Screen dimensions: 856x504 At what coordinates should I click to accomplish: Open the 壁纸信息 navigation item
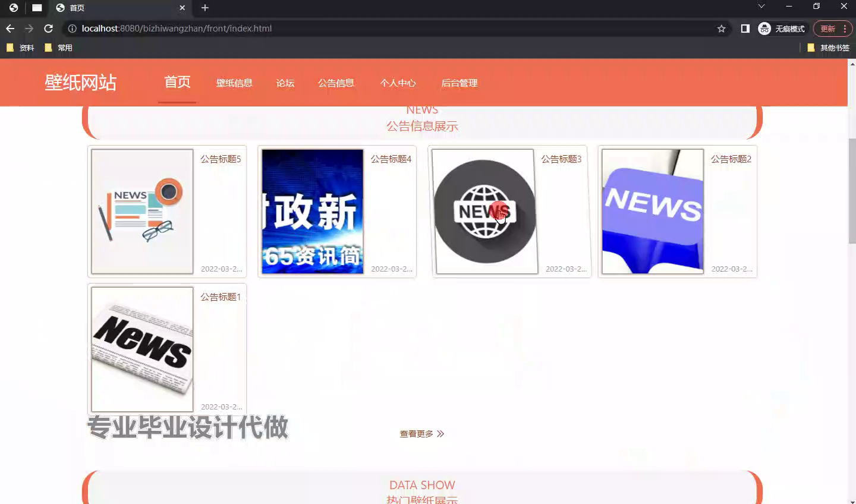point(234,83)
